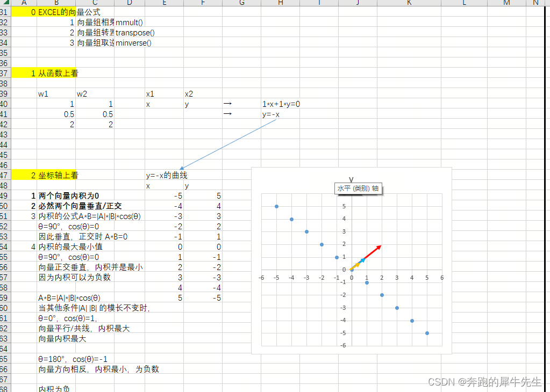550x392 pixels.
Task: Select the orange arrow in the chart
Action: (x=356, y=266)
